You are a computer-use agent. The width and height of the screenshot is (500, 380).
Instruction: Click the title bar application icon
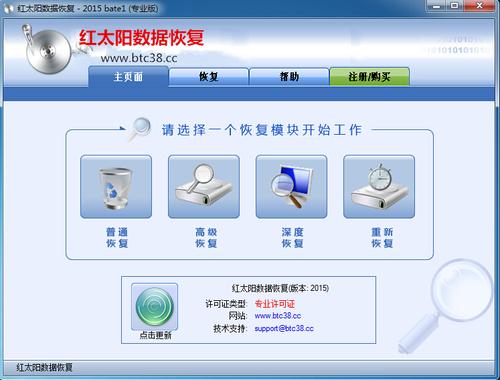tap(9, 8)
